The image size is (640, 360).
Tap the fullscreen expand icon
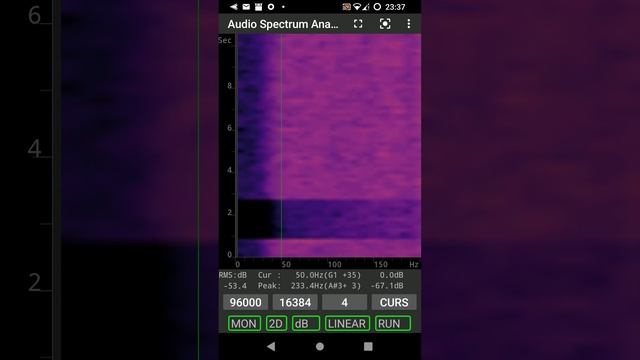(x=358, y=24)
